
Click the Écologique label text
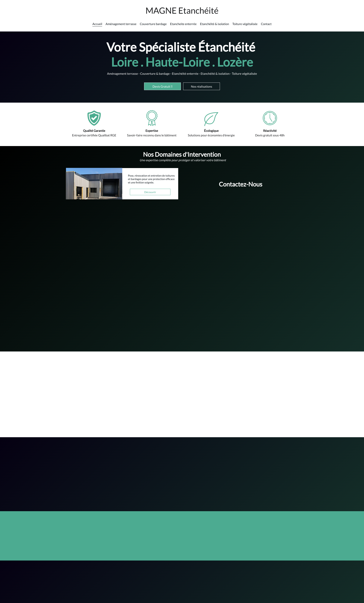[x=211, y=131]
